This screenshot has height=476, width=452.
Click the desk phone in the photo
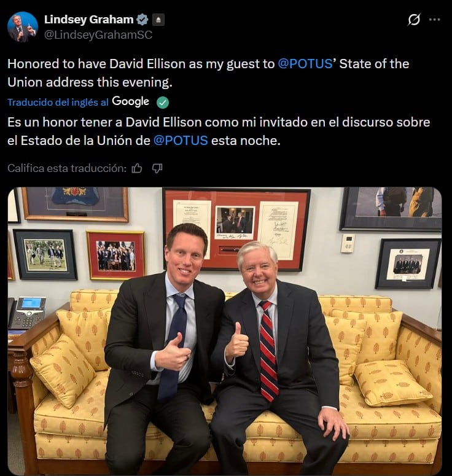[26, 313]
